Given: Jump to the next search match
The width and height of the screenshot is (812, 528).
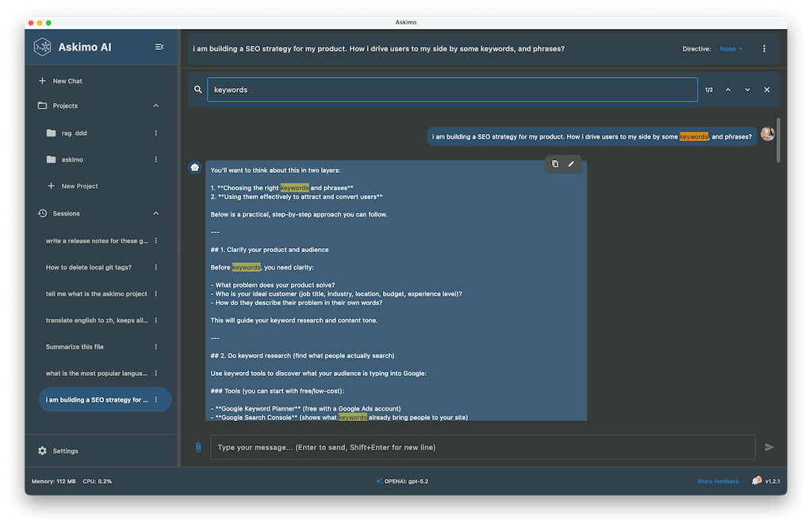Looking at the screenshot, I should click(x=747, y=90).
